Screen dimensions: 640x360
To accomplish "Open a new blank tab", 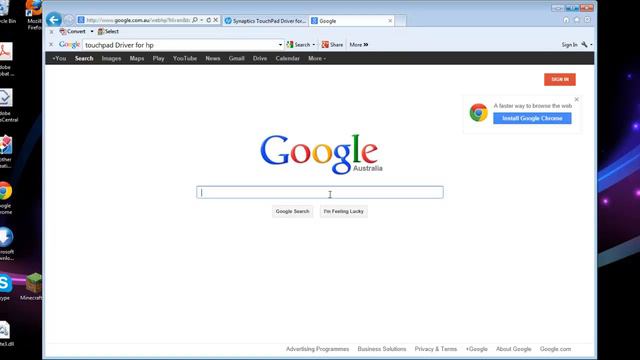I will point(400,21).
